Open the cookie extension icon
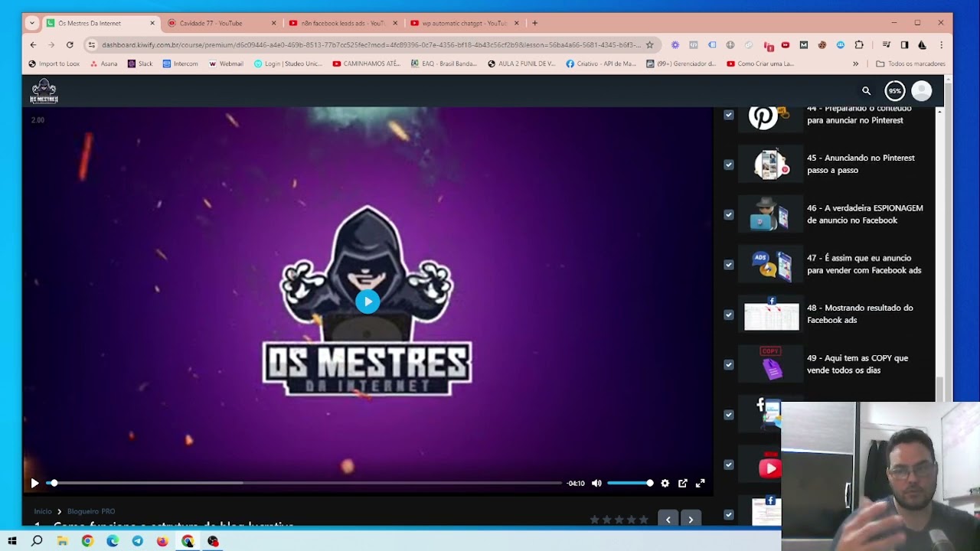 pos(822,45)
